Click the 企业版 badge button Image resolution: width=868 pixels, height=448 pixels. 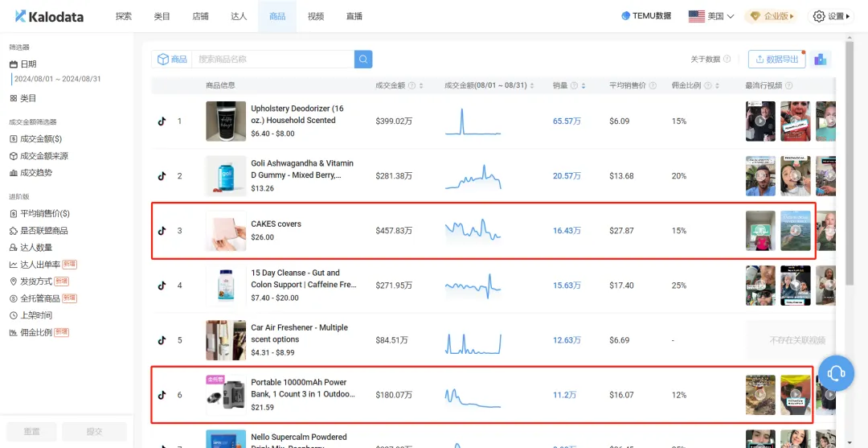click(x=771, y=16)
